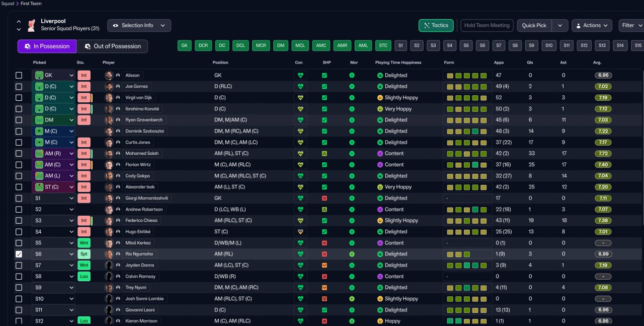The image size is (644, 326).
Task: Click Alisson's condition heart icon
Action: coord(301,76)
